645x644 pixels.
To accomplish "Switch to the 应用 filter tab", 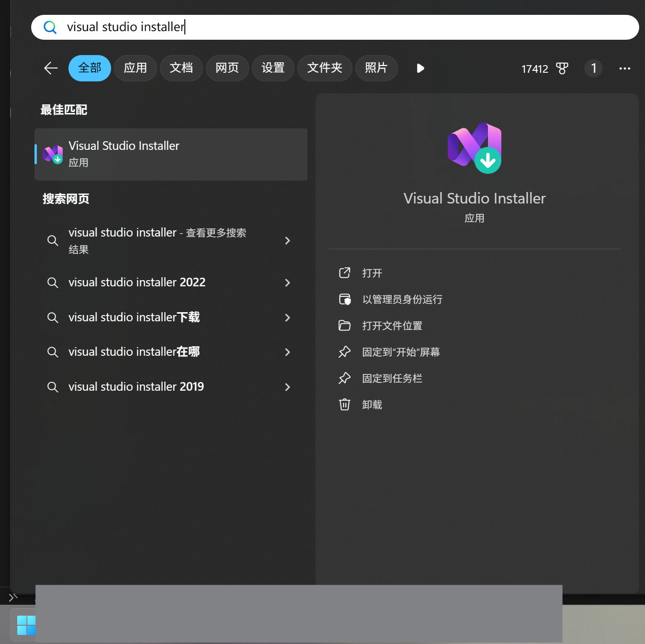I will pyautogui.click(x=135, y=68).
